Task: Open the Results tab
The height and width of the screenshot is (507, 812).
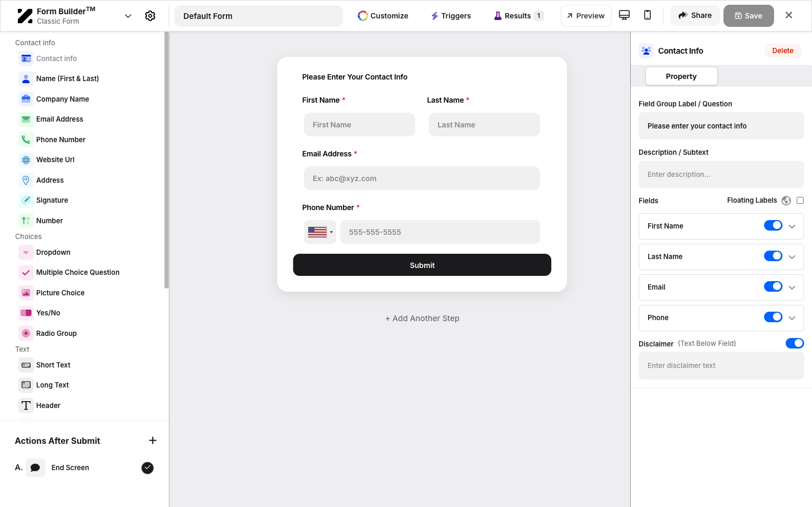Action: [x=518, y=16]
